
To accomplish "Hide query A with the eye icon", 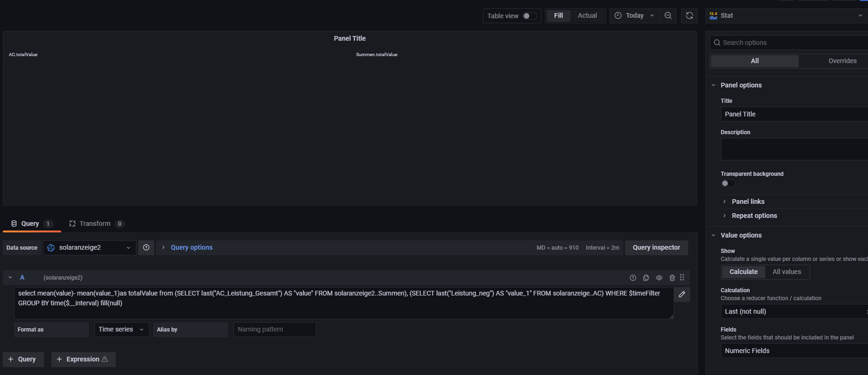I will [659, 278].
